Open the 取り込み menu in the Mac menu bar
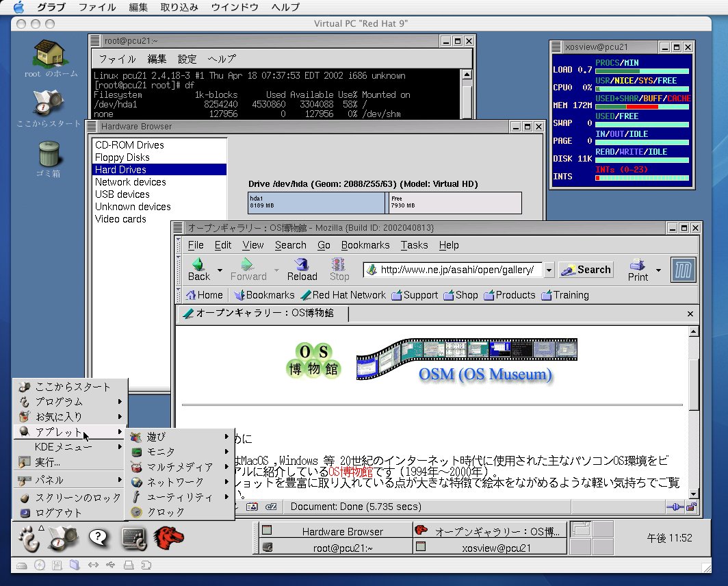Screen dimensions: 728x586 pyautogui.click(x=179, y=7)
